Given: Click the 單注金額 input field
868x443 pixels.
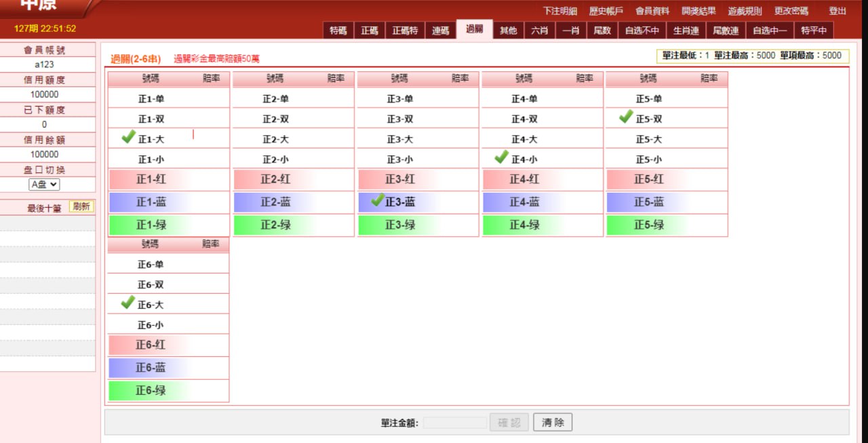Looking at the screenshot, I should point(455,423).
